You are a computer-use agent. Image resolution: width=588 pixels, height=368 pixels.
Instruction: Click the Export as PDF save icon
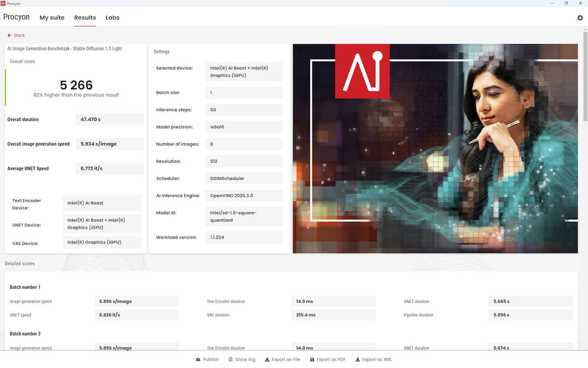pos(312,360)
